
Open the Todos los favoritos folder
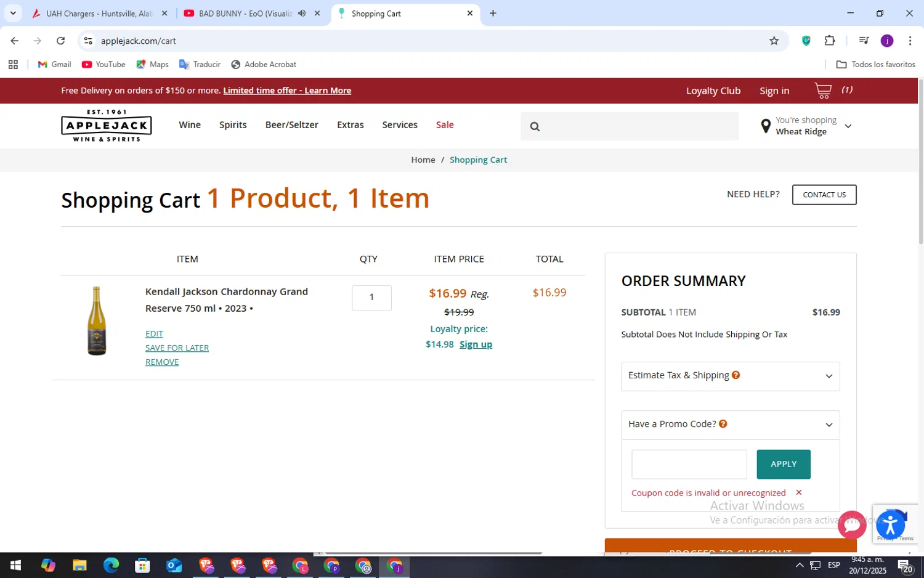click(x=875, y=64)
